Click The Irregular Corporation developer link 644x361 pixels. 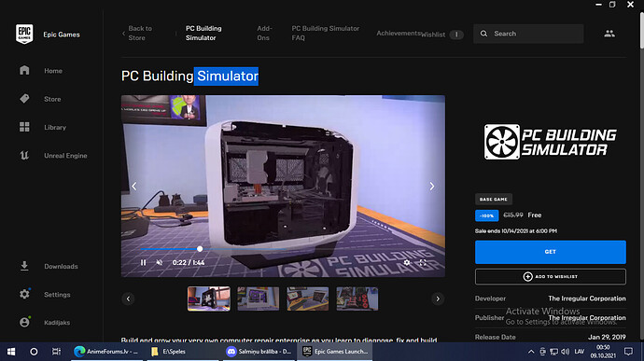pos(587,299)
